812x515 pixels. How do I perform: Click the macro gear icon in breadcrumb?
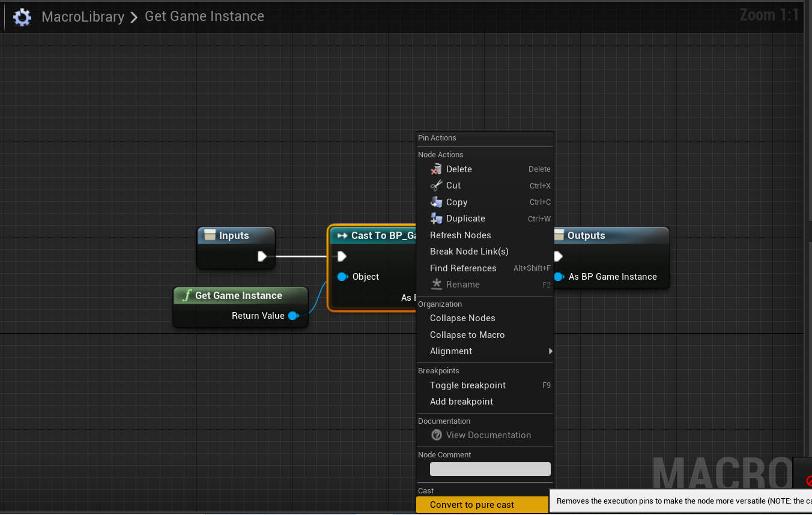tap(22, 17)
